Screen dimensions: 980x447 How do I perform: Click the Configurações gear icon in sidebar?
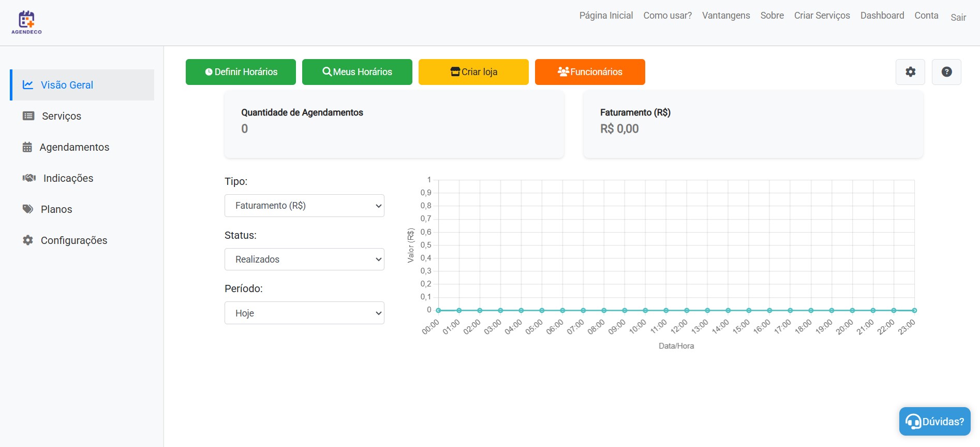click(x=28, y=240)
